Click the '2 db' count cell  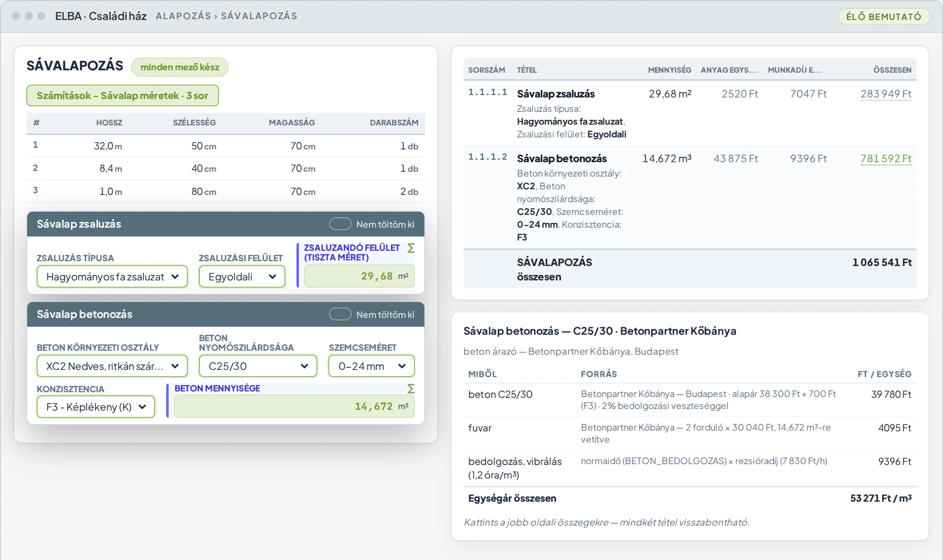pos(409,192)
